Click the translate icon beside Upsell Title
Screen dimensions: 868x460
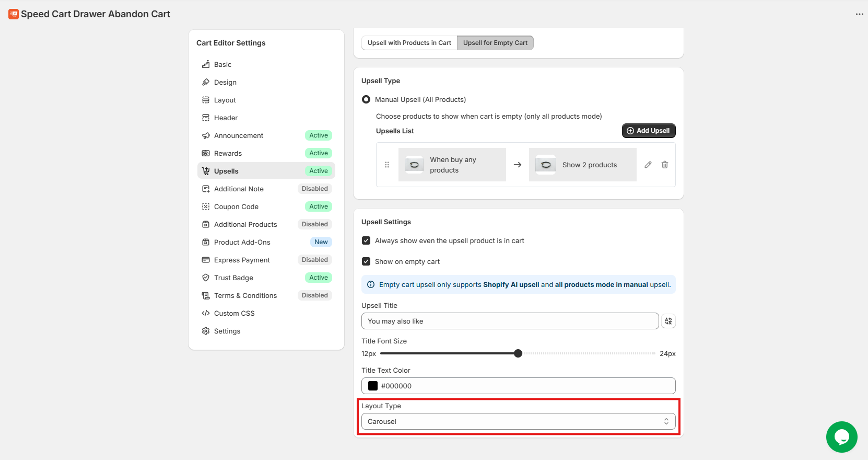[668, 321]
